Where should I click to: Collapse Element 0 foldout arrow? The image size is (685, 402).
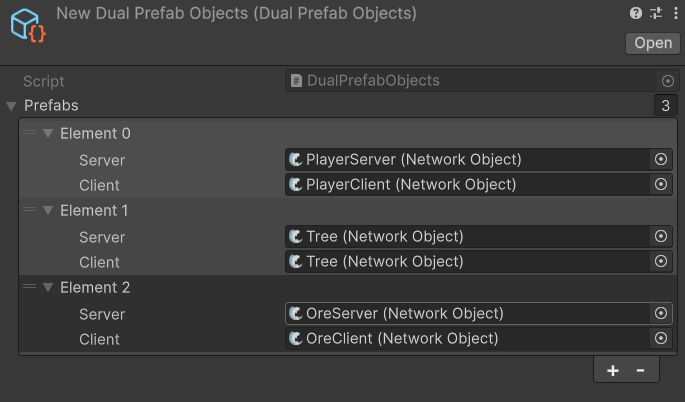47,134
